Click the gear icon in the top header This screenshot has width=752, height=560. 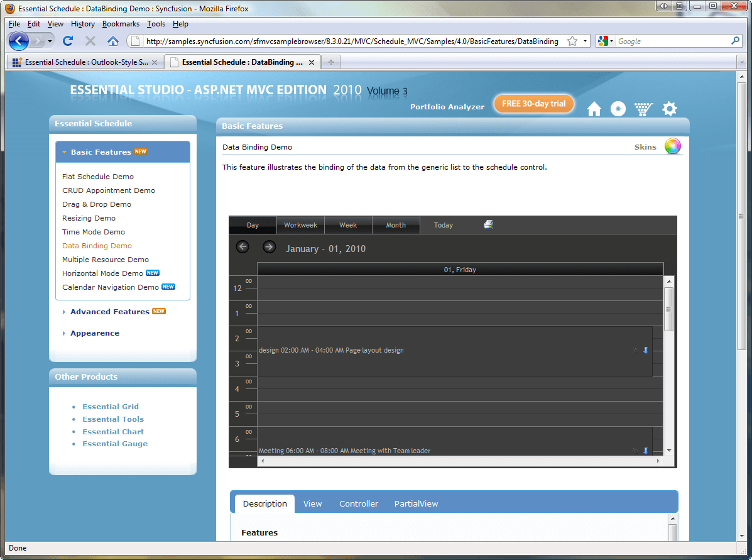pos(669,108)
